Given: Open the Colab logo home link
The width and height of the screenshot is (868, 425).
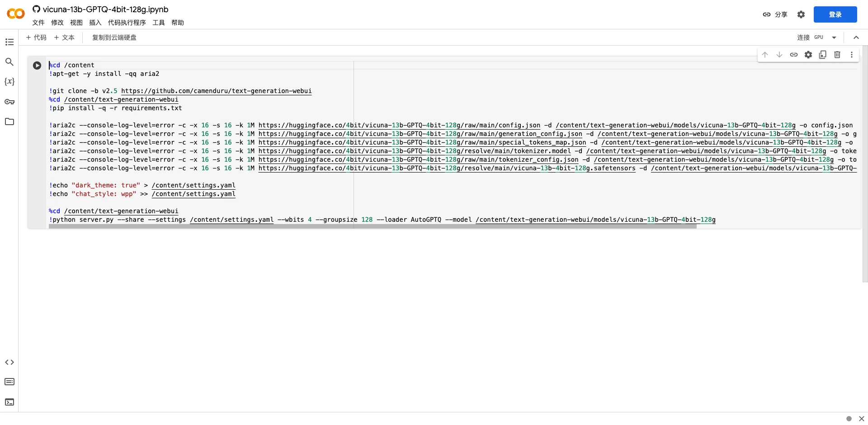Looking at the screenshot, I should pyautogui.click(x=16, y=14).
